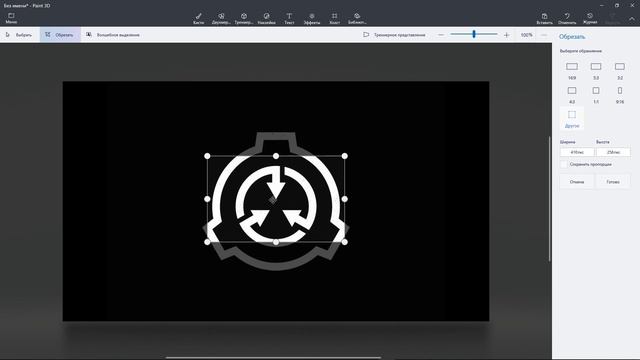Open the Наклейки (Stickers) tool

tap(267, 18)
